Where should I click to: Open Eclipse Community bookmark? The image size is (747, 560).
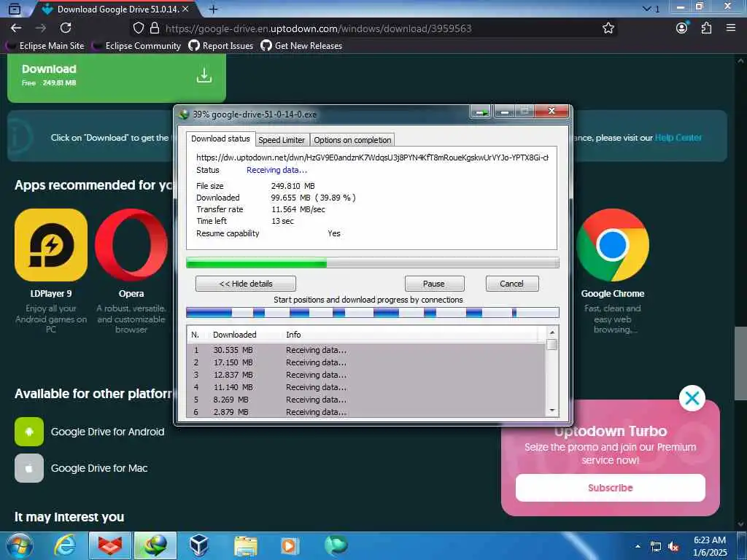tap(136, 46)
